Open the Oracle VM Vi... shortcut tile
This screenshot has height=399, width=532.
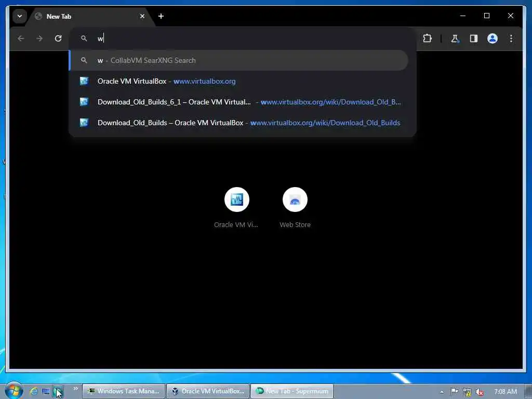[x=236, y=208]
